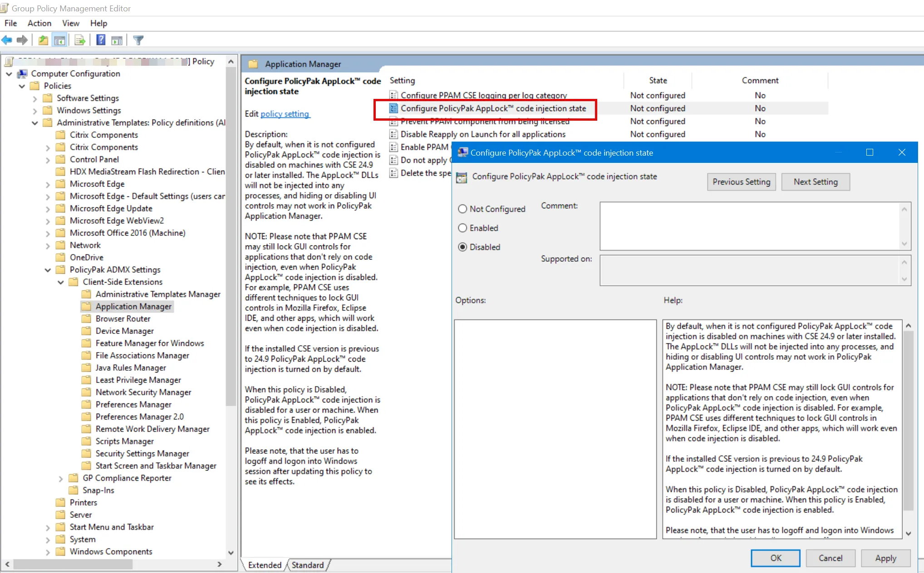Screen dimensions: 924x573
Task: Click Disable Reapply on Launch setting icon
Action: 393,134
